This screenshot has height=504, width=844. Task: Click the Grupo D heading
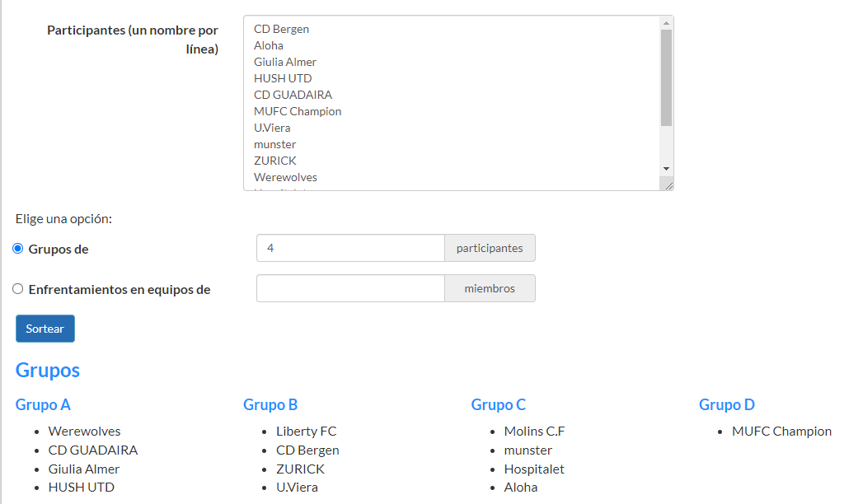[726, 404]
